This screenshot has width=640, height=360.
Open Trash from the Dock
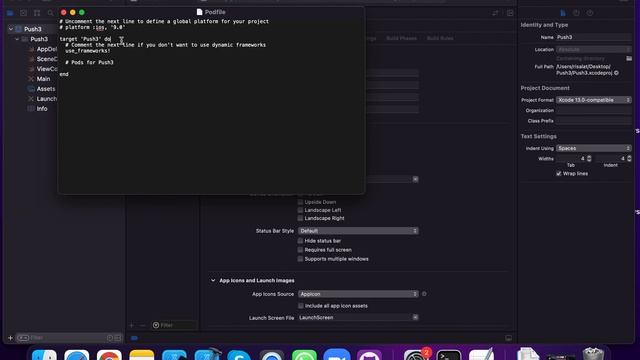(593, 354)
